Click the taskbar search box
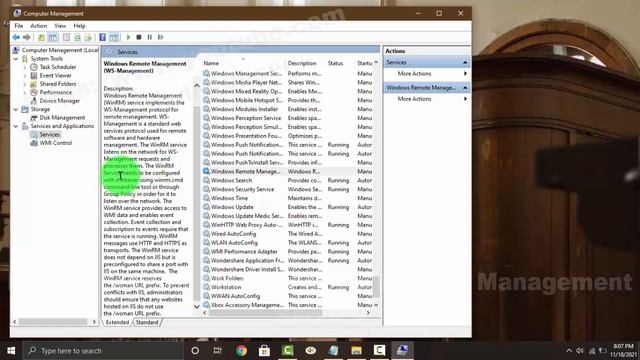Image resolution: width=640 pixels, height=360 pixels. tap(103, 351)
